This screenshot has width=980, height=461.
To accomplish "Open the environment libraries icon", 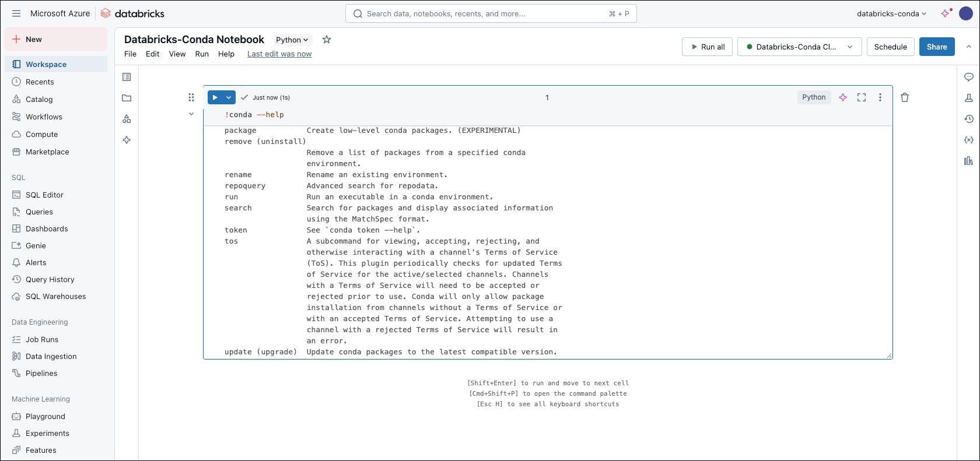I will [x=969, y=161].
